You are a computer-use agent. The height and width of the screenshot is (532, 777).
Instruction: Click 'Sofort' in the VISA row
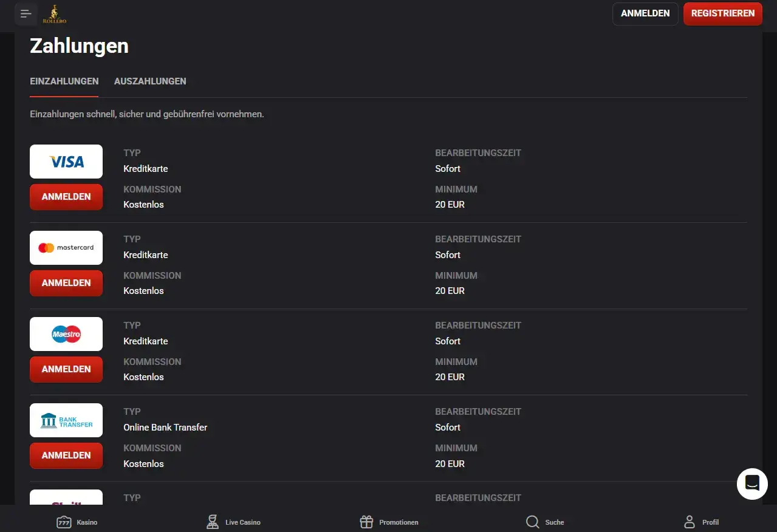click(448, 169)
